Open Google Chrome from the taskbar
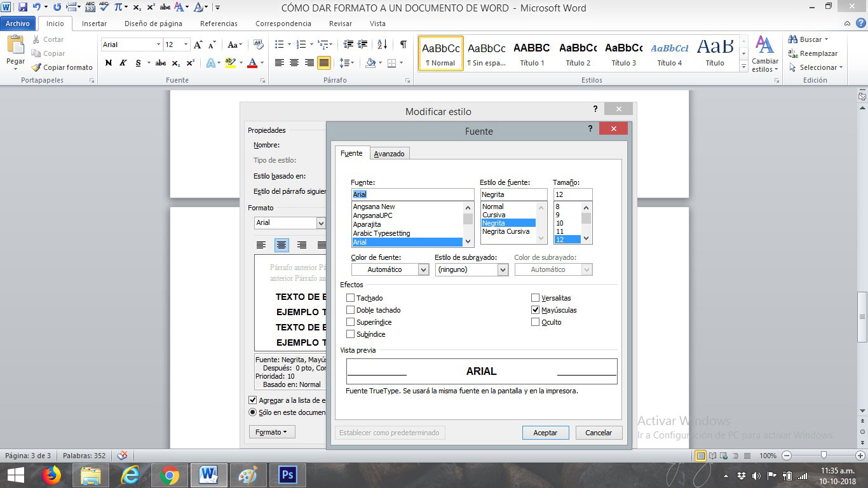Image resolution: width=868 pixels, height=488 pixels. (170, 475)
